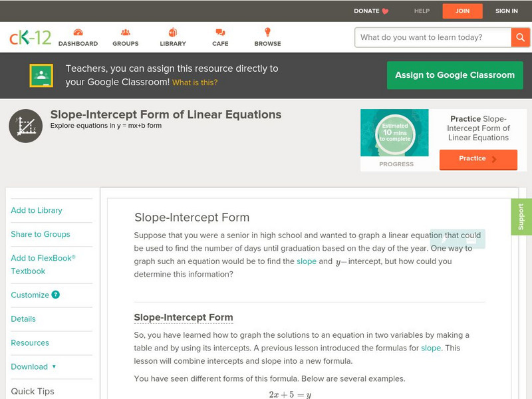Click the Download link
The image size is (532, 399).
[x=29, y=367]
